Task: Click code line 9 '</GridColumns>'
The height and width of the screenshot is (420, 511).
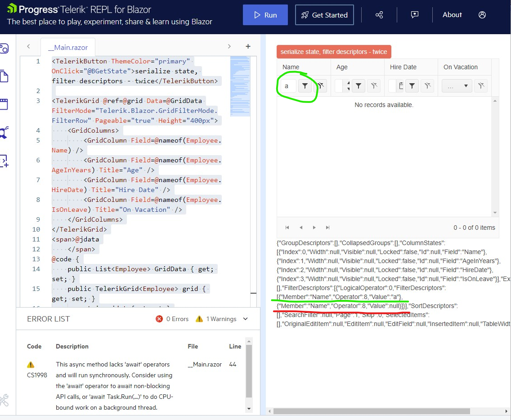Action: [x=95, y=219]
